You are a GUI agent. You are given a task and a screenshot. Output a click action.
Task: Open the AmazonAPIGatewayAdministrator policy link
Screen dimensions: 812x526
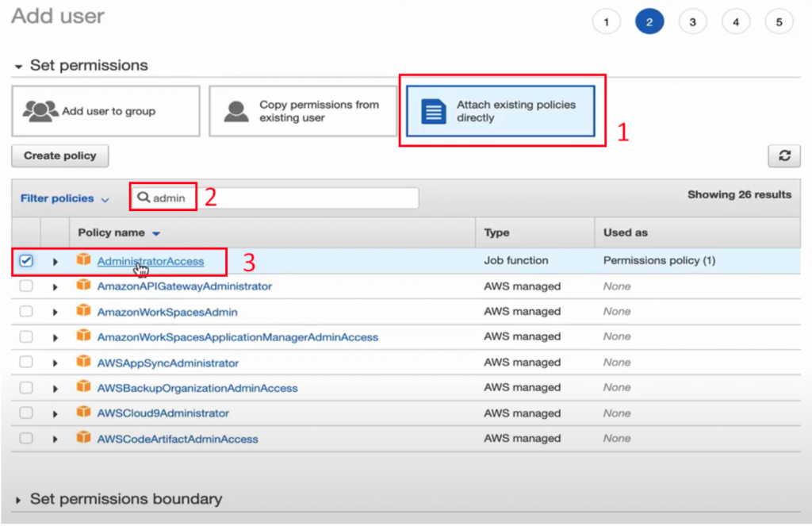point(184,286)
